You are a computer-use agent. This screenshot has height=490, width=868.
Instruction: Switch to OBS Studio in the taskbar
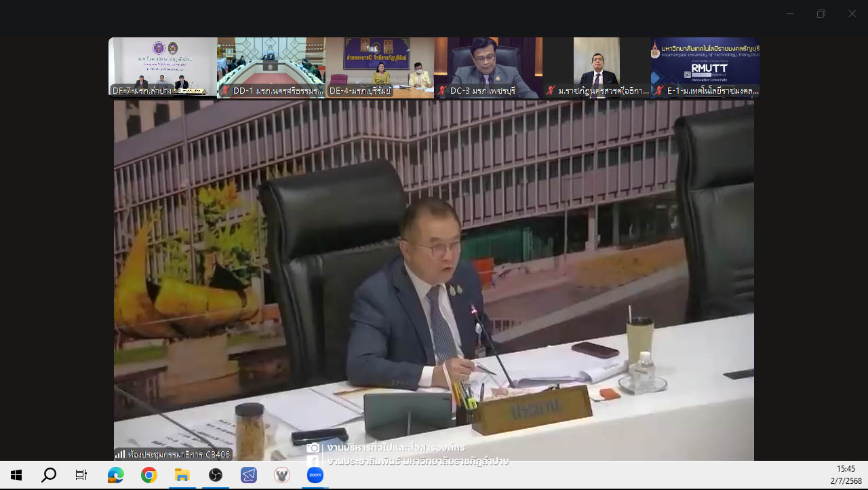coord(216,475)
